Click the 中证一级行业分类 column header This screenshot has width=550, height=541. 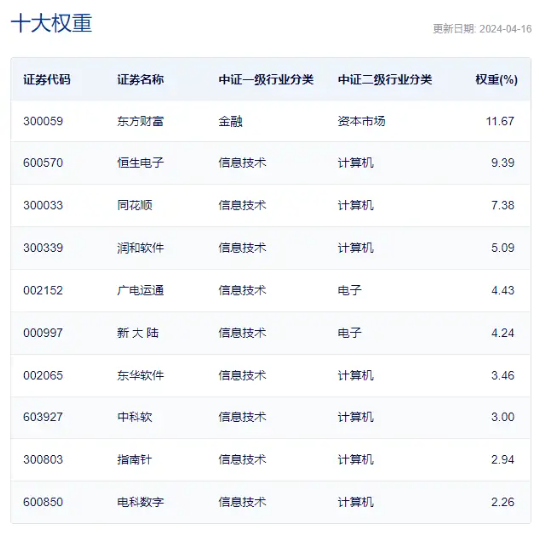266,80
